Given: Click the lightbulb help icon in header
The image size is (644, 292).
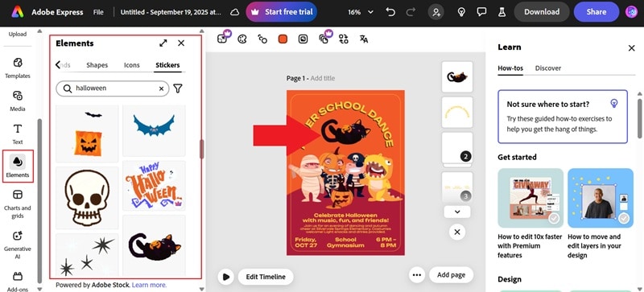Looking at the screenshot, I should [x=461, y=12].
